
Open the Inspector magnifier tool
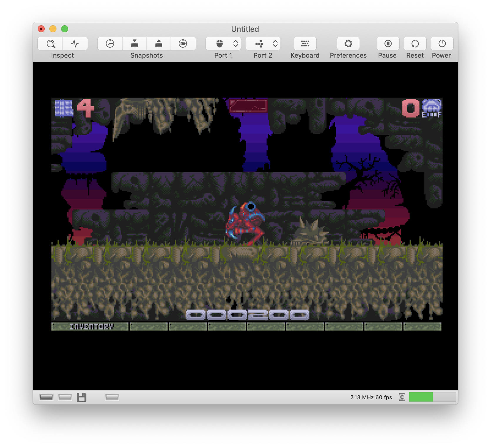tap(50, 44)
